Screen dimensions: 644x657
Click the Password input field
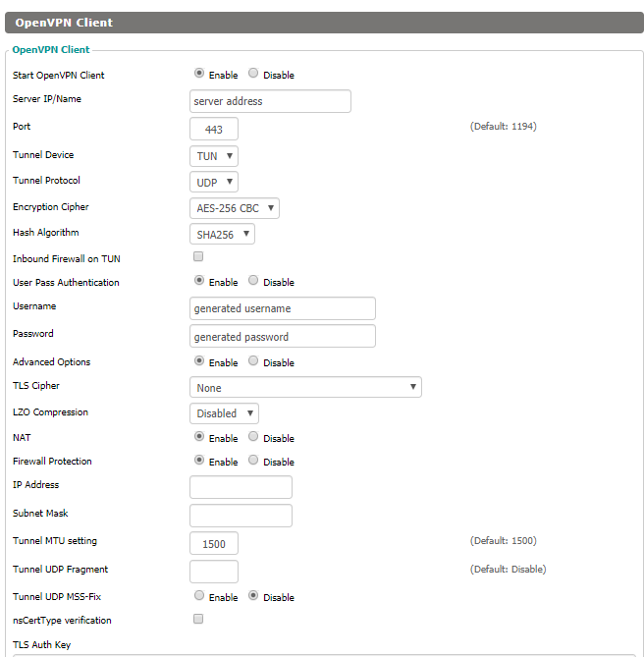283,336
